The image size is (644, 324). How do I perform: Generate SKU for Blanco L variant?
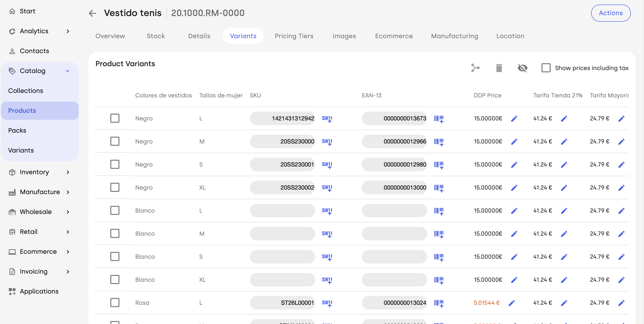pyautogui.click(x=327, y=211)
